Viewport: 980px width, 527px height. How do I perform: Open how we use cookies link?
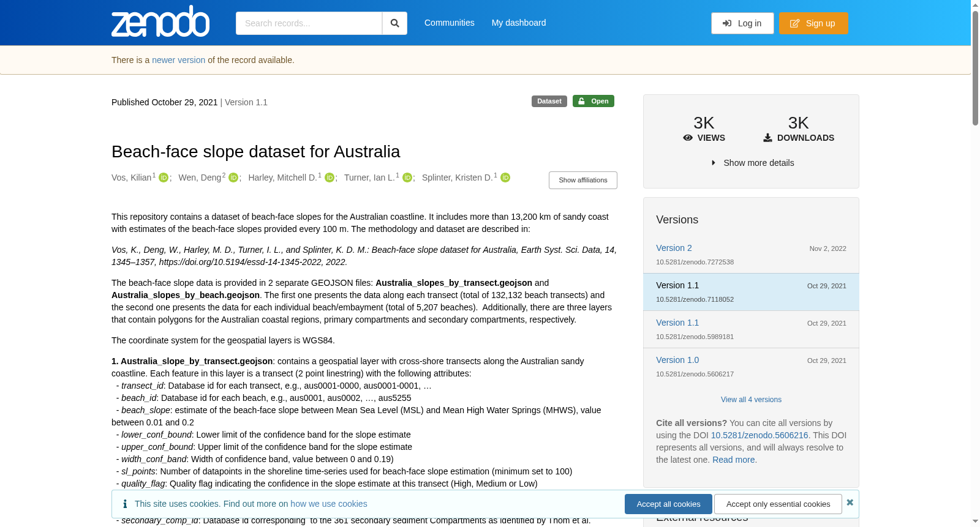329,504
